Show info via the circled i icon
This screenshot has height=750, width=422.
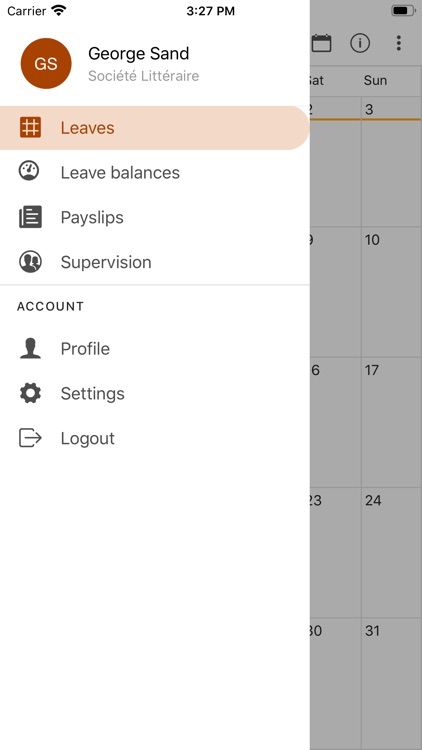[360, 43]
